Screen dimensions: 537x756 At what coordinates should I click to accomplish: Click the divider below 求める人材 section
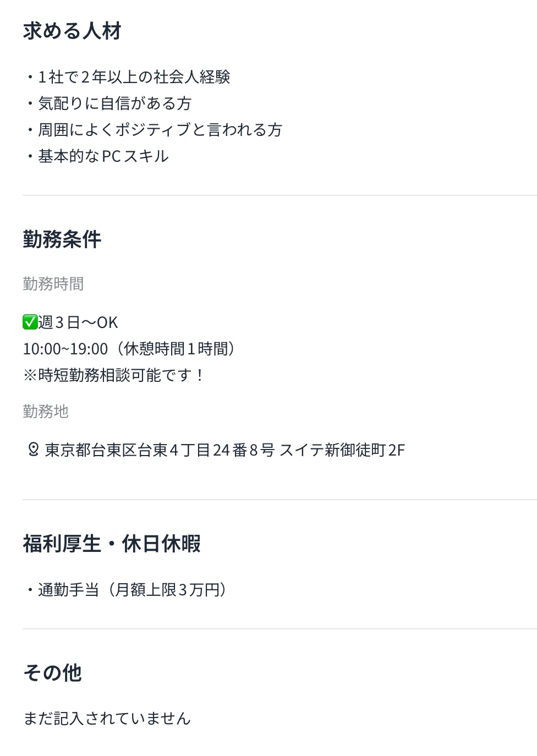(x=280, y=195)
